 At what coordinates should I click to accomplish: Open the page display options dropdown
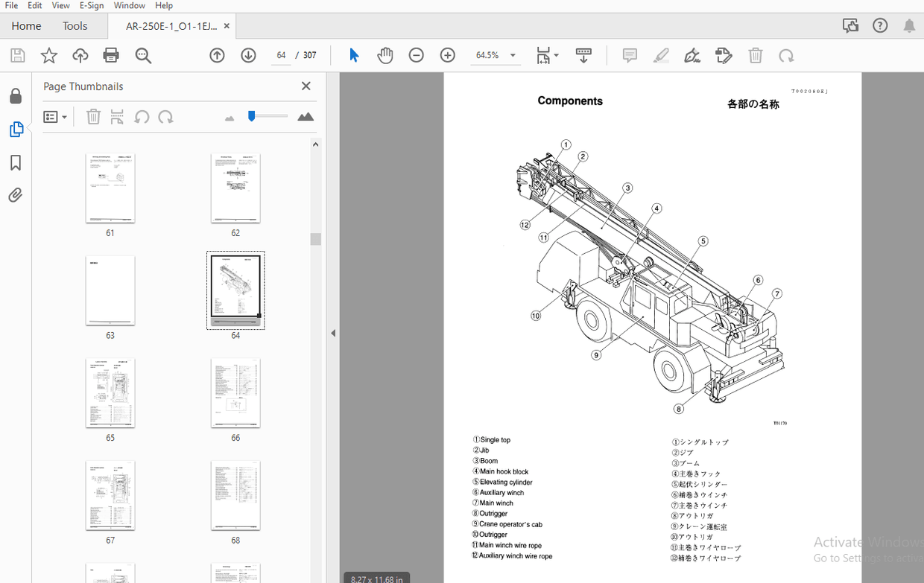point(548,55)
